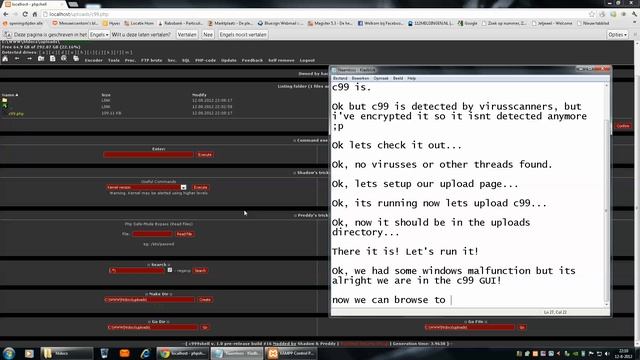The width and height of the screenshot is (640, 360).
Task: Click the c99 shell refresh document icon
Action: pos(53,59)
